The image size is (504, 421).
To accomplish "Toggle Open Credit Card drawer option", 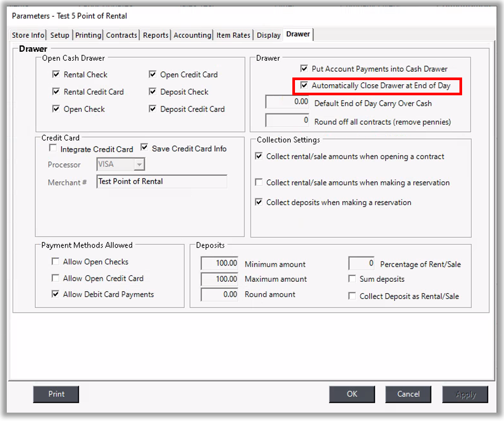I will 152,74.
